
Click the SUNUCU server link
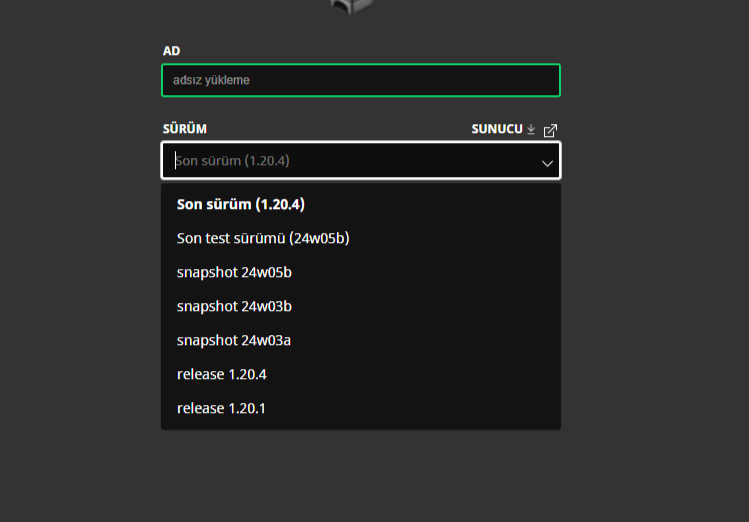[x=496, y=130]
